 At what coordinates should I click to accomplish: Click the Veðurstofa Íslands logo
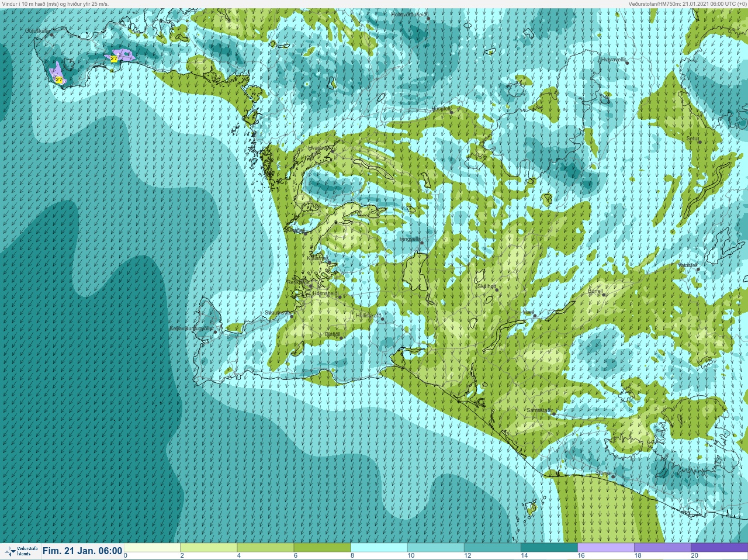tap(20, 551)
